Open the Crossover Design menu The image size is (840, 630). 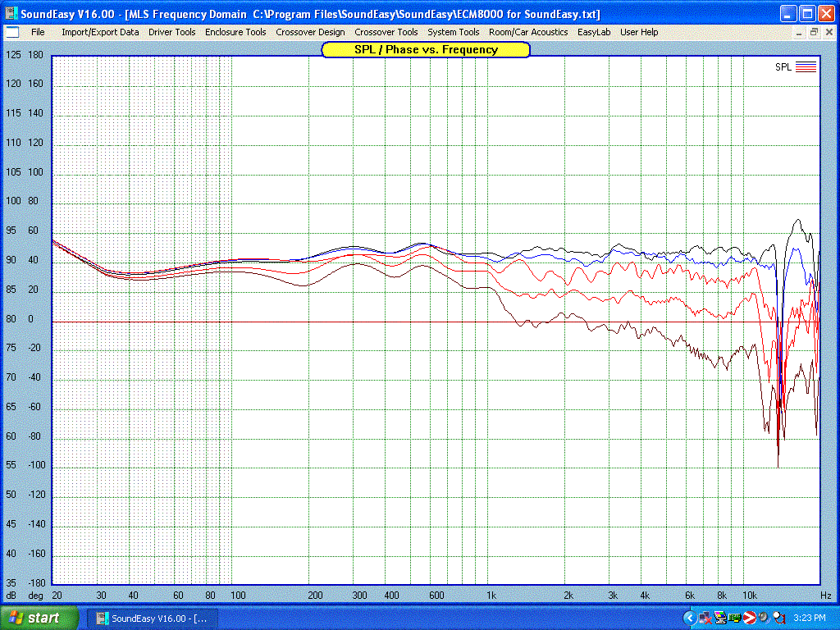click(x=310, y=32)
